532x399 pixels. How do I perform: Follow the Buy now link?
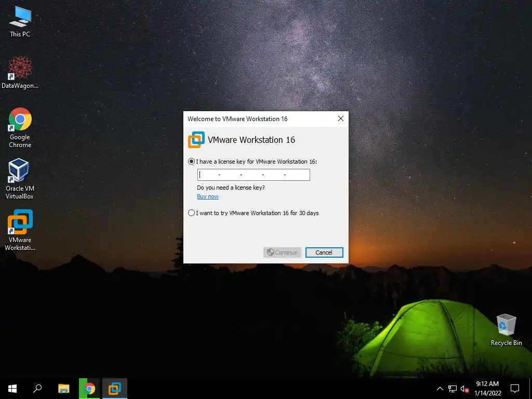[208, 196]
